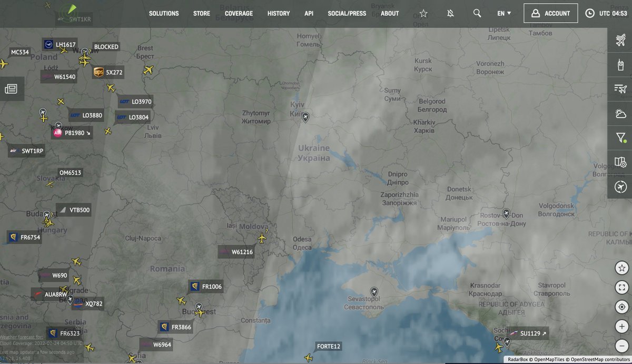The height and width of the screenshot is (364, 632).
Task: Open the radio transmitter icon in right sidebar
Action: click(620, 65)
